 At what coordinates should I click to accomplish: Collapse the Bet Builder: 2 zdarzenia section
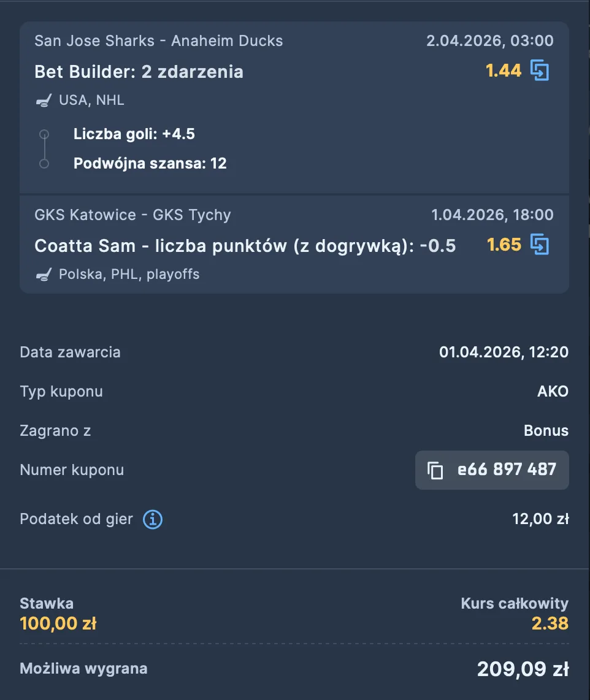[x=139, y=72]
